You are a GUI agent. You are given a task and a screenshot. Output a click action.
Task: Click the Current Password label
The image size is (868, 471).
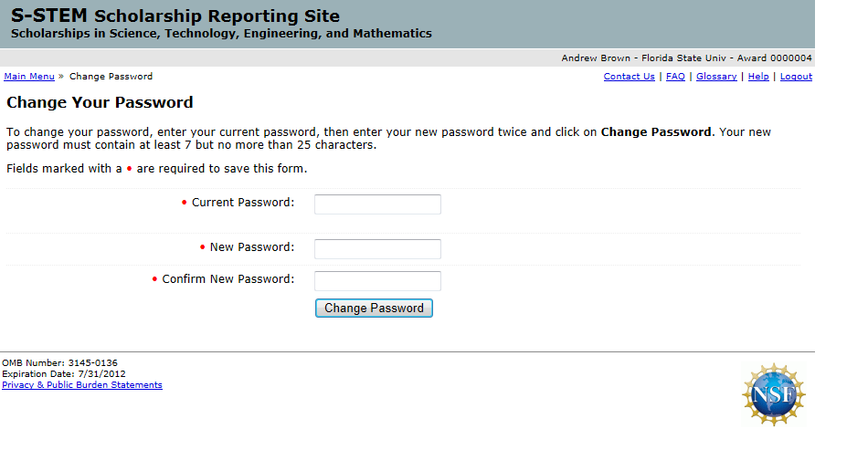pyautogui.click(x=242, y=203)
